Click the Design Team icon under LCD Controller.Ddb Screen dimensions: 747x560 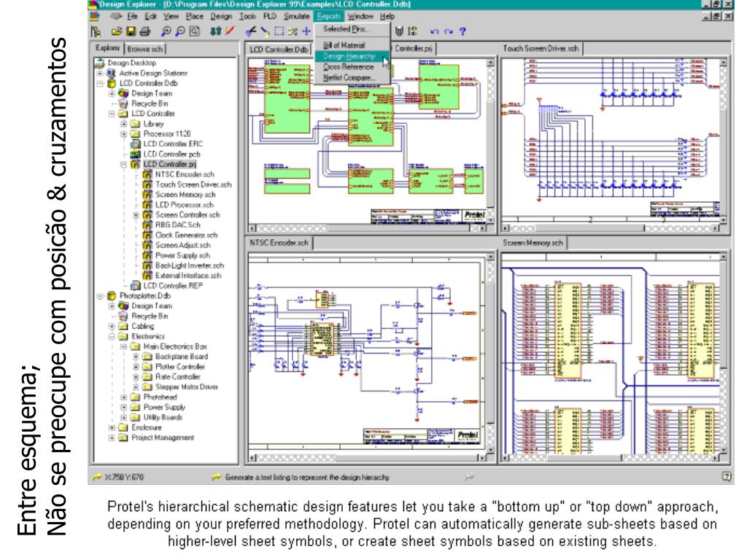(x=123, y=93)
